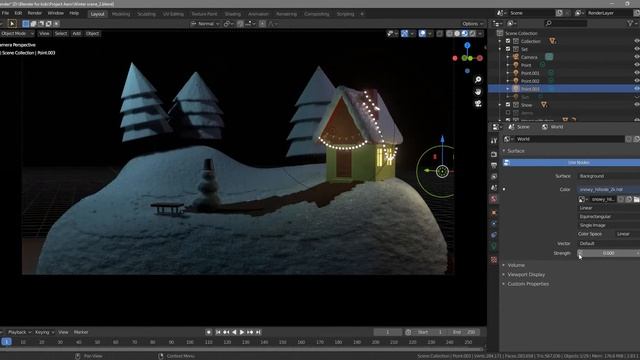Open the Render menu
The width and height of the screenshot is (640, 360).
(x=35, y=13)
